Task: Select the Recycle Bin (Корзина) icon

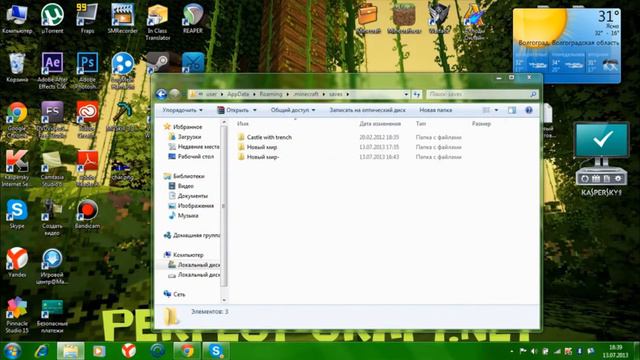Action: click(17, 67)
